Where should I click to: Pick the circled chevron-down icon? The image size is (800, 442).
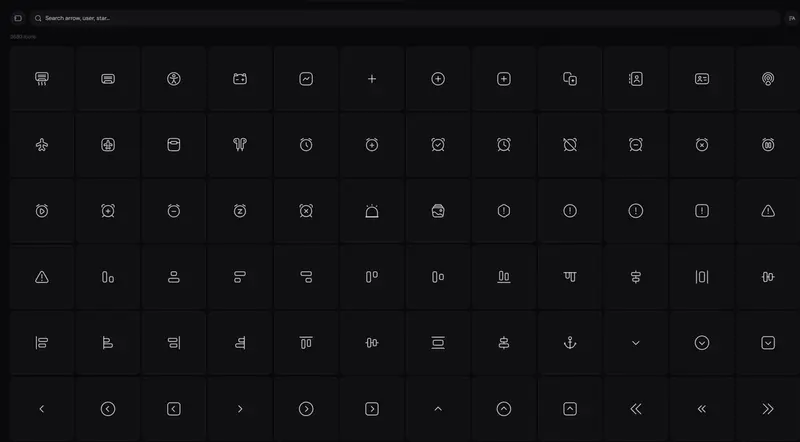(702, 343)
